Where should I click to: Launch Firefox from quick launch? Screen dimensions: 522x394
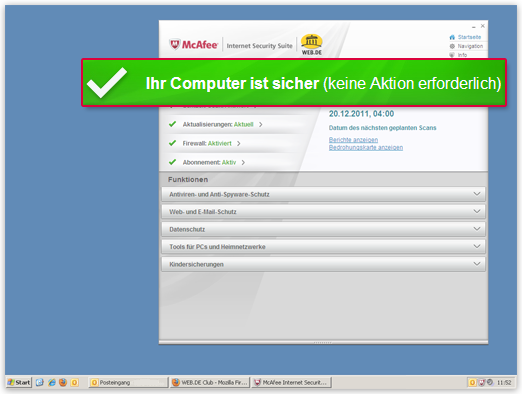pos(63,382)
